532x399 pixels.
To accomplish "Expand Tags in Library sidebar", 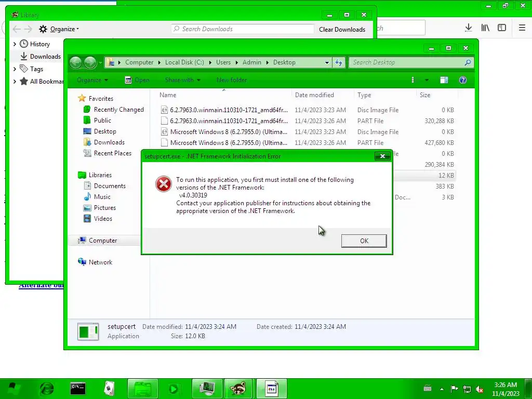I will coord(15,69).
